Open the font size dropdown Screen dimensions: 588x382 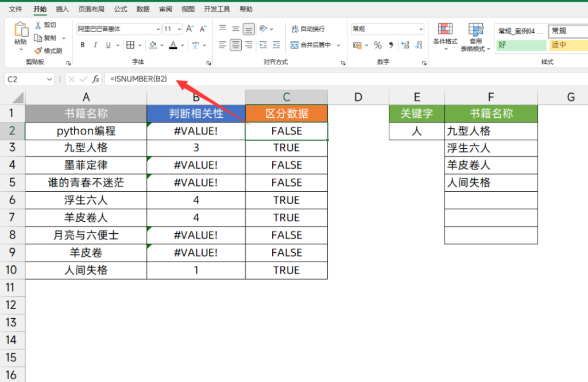[x=179, y=29]
